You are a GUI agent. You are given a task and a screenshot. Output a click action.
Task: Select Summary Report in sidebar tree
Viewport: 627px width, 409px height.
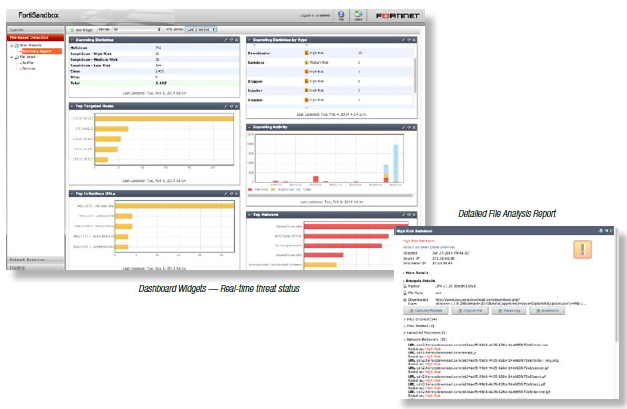coord(42,51)
